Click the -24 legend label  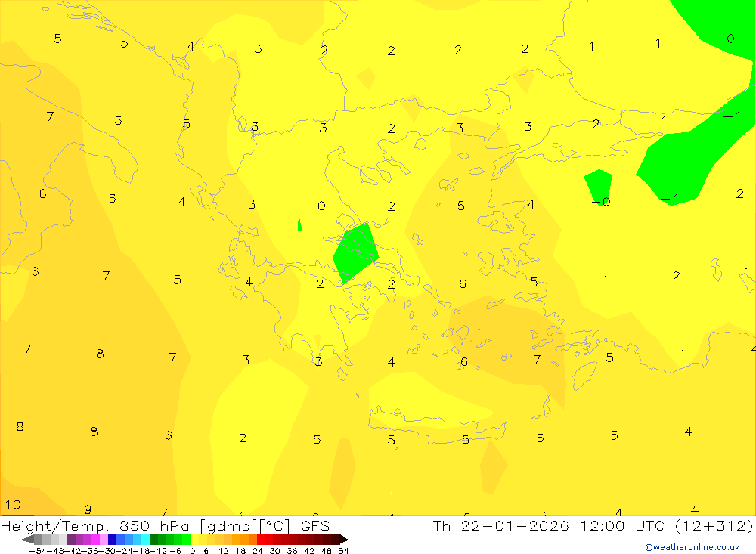pyautogui.click(x=125, y=551)
